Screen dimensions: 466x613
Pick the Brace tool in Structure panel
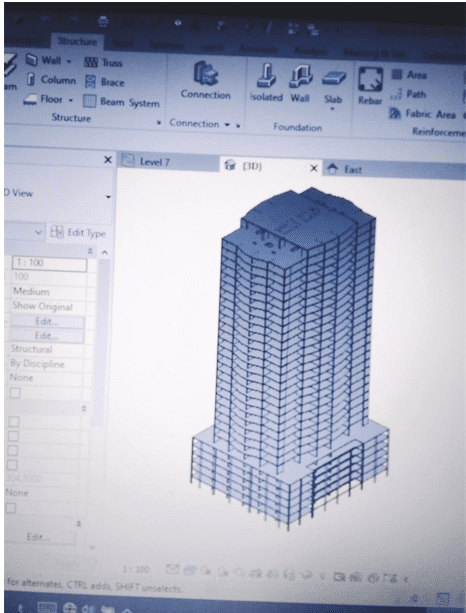104,82
